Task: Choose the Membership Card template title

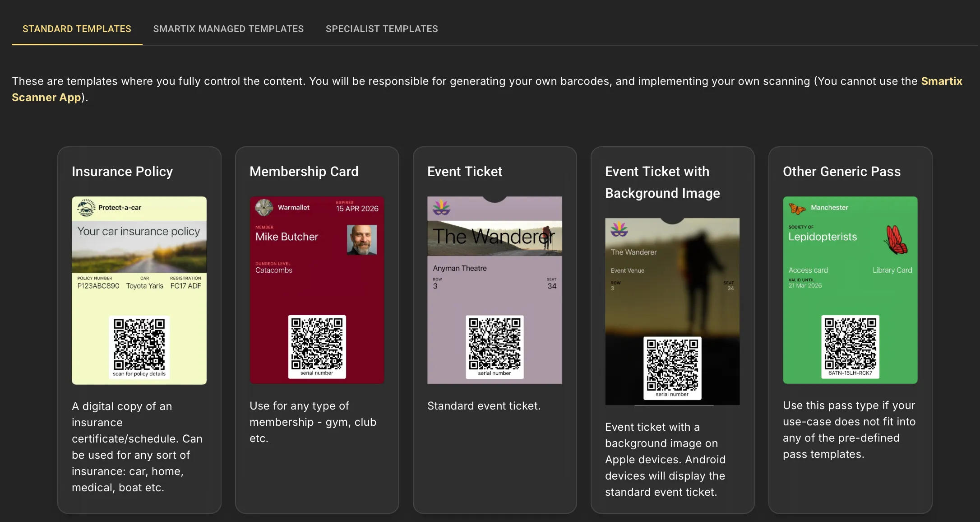Action: pos(304,172)
